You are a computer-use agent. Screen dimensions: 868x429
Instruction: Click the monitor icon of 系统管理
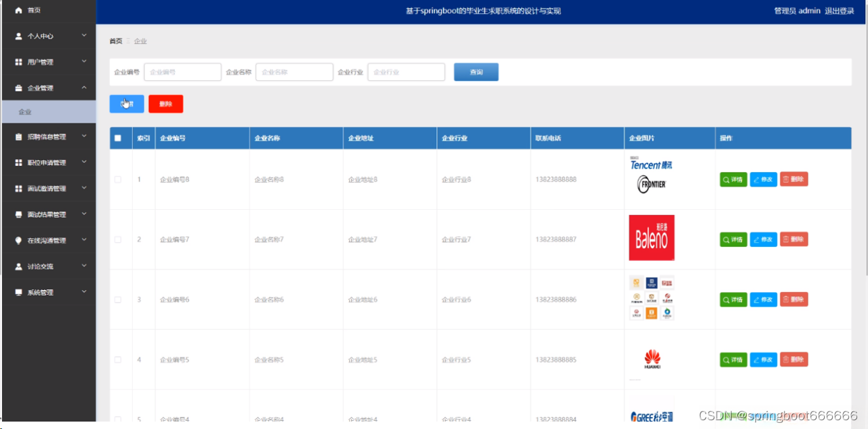[x=18, y=292]
